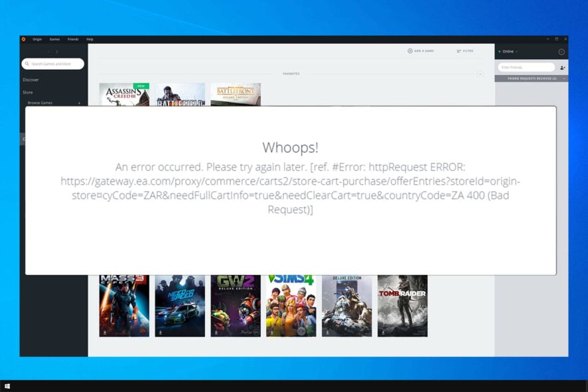Click the Add a Game plus icon
Viewport: 588px width, 392px height.
[x=410, y=50]
